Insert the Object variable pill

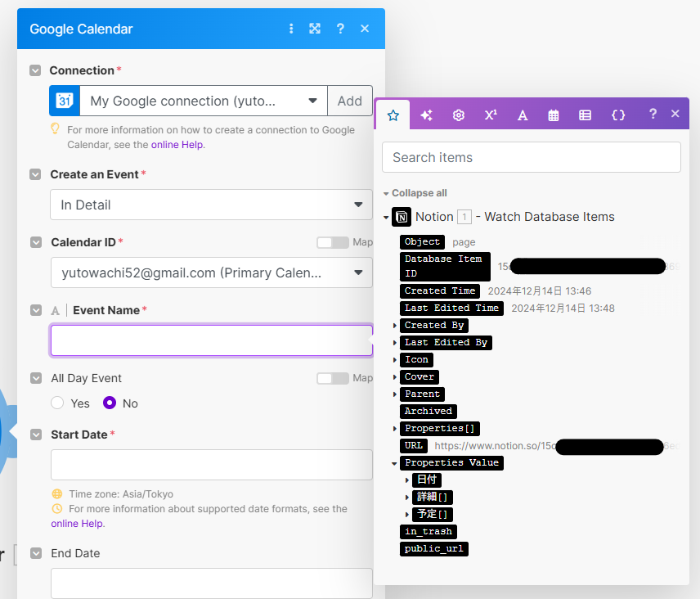[x=422, y=242]
